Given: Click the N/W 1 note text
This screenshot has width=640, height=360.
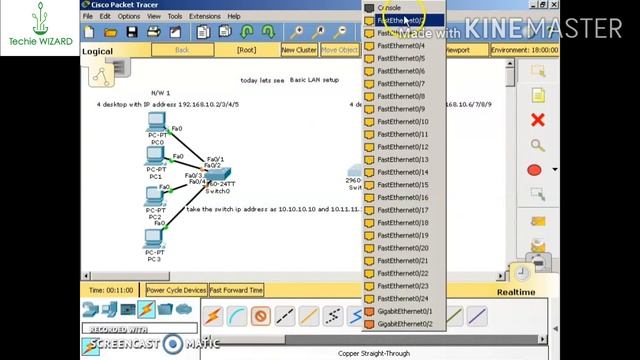Looking at the screenshot, I should point(160,93).
